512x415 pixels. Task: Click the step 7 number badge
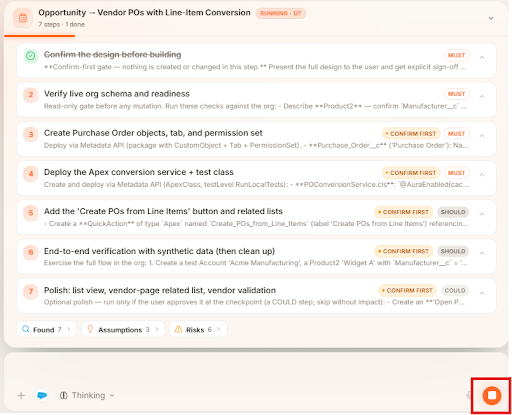click(31, 291)
